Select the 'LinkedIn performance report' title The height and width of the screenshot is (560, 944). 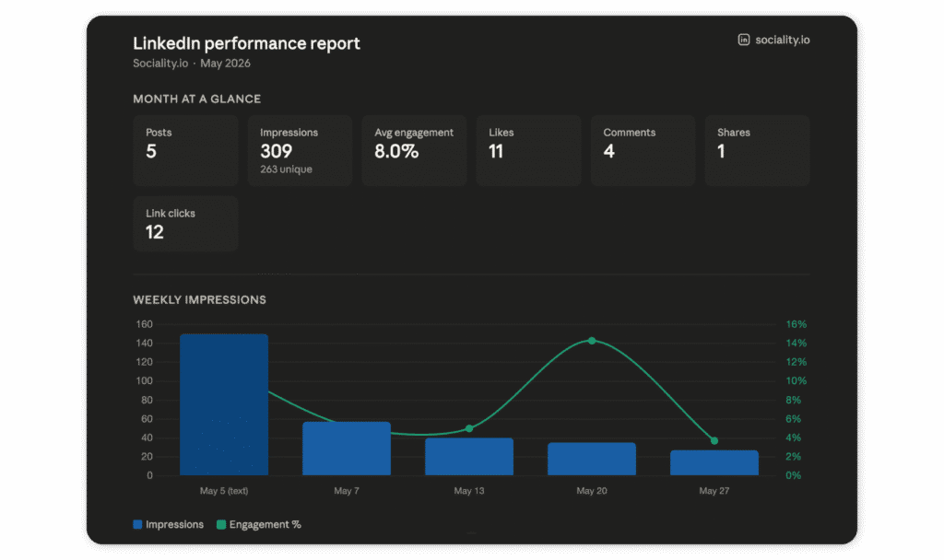click(x=246, y=43)
